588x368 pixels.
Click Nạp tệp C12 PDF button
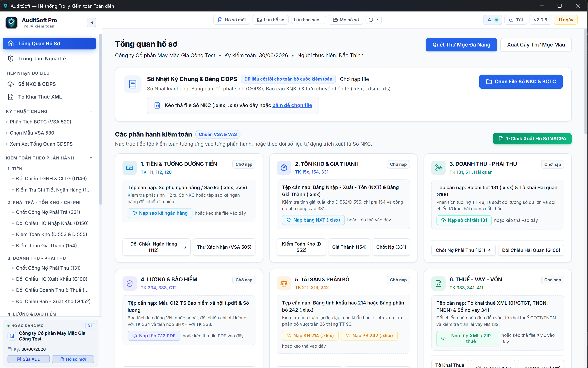click(x=154, y=336)
